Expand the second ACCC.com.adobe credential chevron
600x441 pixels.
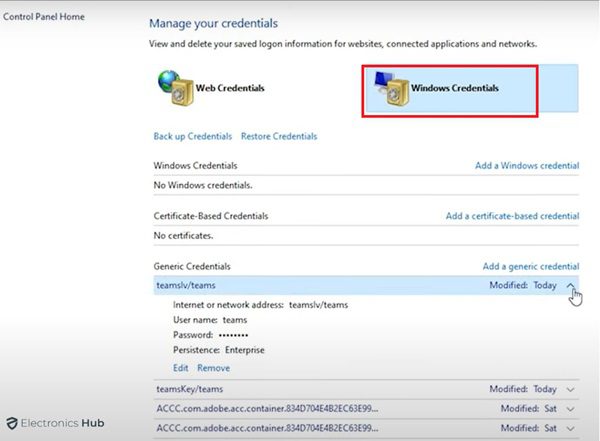(570, 428)
